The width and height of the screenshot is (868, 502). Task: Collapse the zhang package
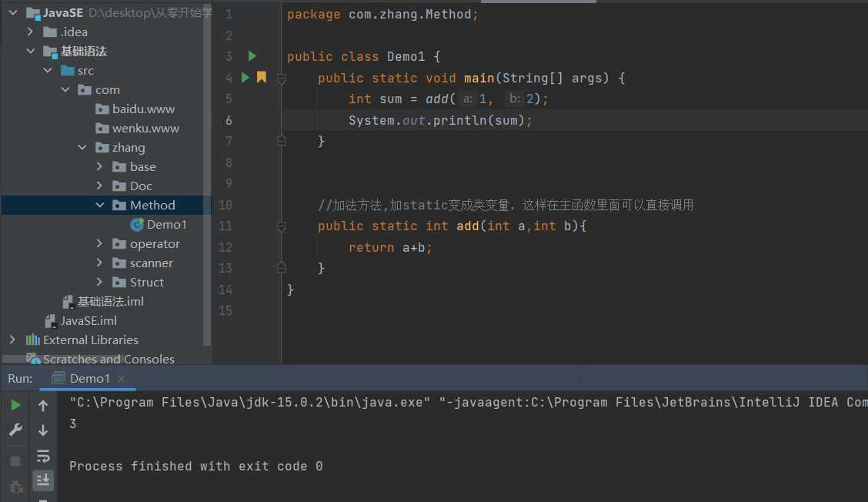pyautogui.click(x=82, y=147)
